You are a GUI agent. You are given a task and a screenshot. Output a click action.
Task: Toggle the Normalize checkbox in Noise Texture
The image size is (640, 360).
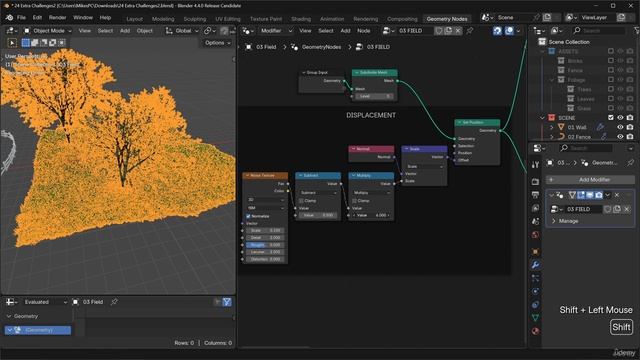(x=248, y=216)
